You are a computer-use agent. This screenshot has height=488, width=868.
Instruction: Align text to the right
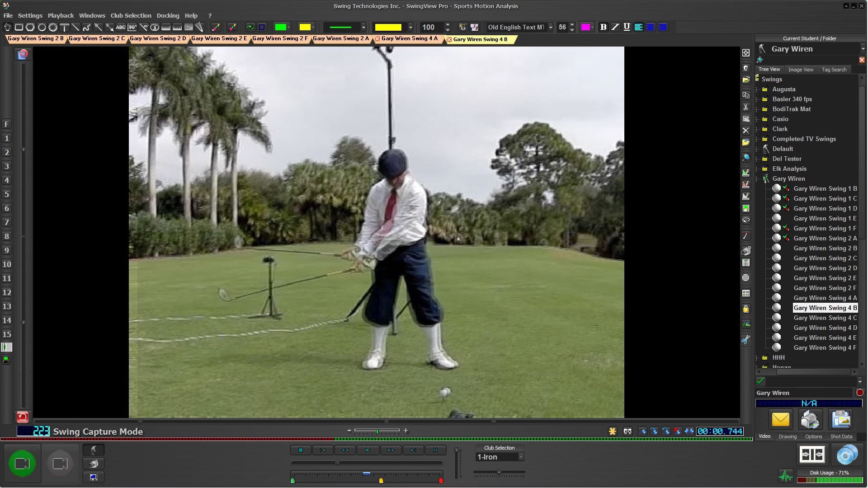click(x=662, y=27)
